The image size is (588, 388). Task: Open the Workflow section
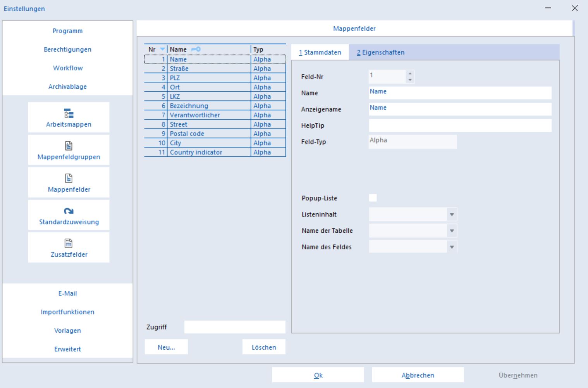pos(67,68)
